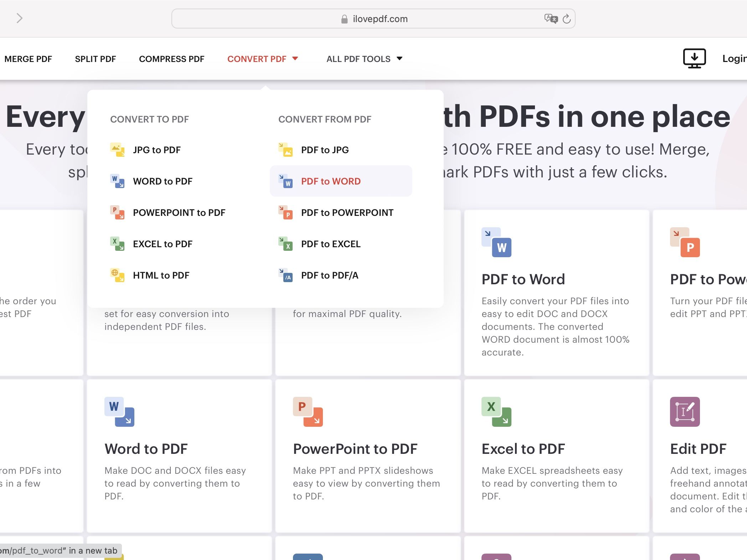Click the Word to PDF card icon
The height and width of the screenshot is (560, 747).
point(119,411)
